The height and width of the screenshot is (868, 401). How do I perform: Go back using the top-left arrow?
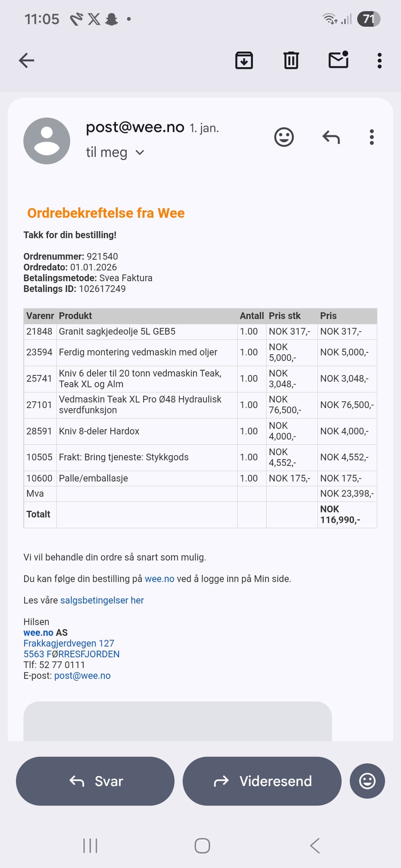click(26, 61)
